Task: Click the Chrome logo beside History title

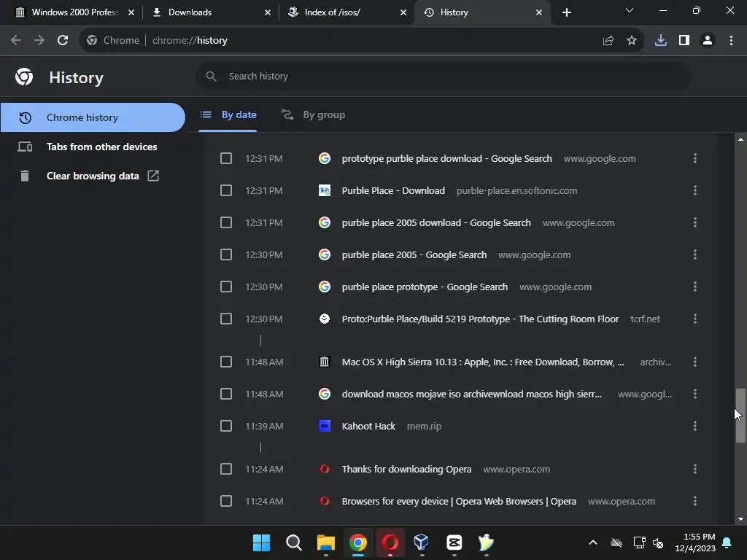Action: 24,77
